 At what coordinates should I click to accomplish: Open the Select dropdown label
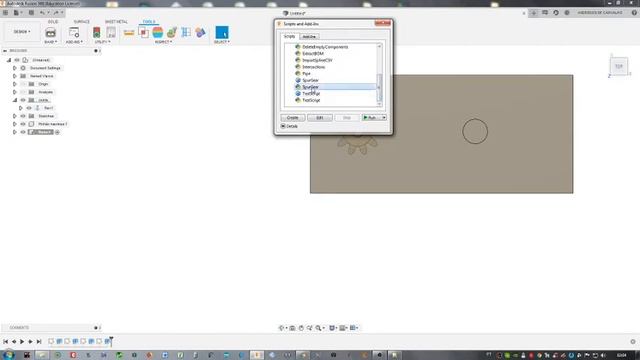click(222, 42)
